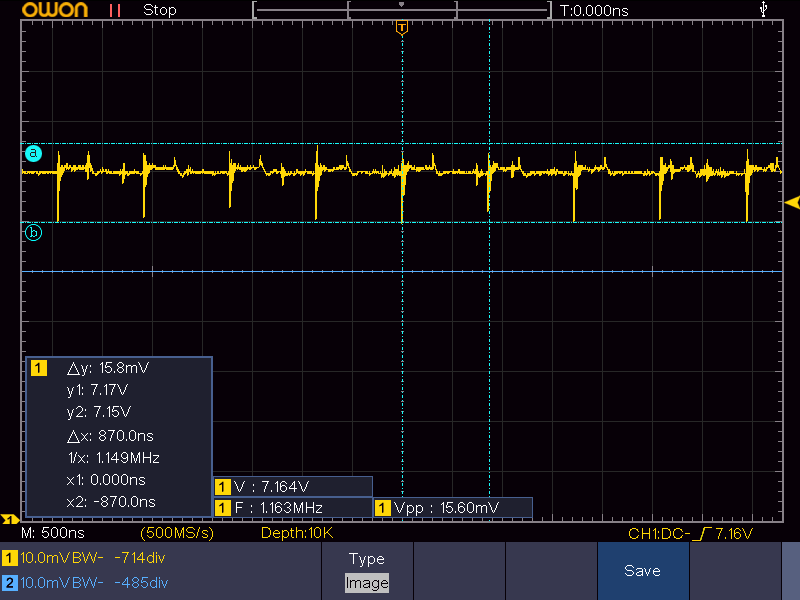Click the channel 1 ground reference marker
Image resolution: width=800 pixels, height=600 pixels.
click(x=10, y=519)
